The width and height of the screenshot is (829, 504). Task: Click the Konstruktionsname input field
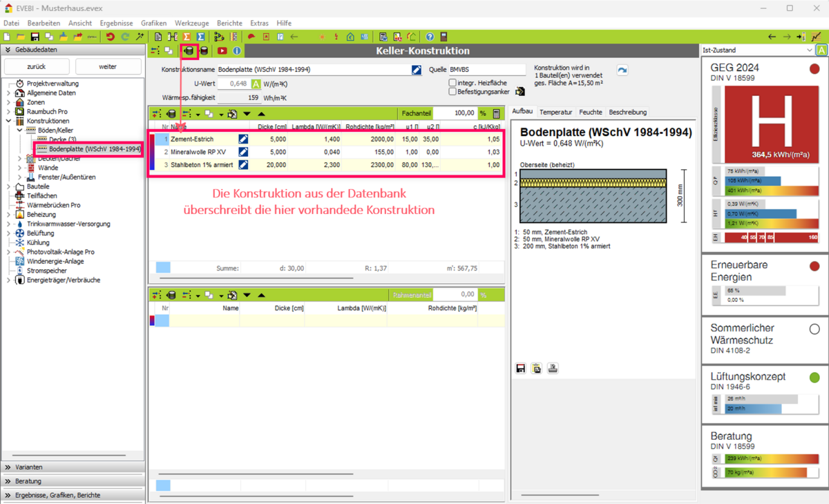(x=313, y=70)
